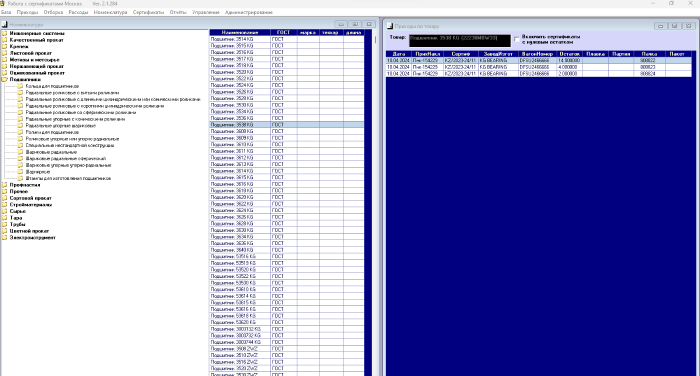This screenshot has width=700, height=376.
Task: Select Специальные нестандартной конструкции subfolder
Action: (70, 145)
